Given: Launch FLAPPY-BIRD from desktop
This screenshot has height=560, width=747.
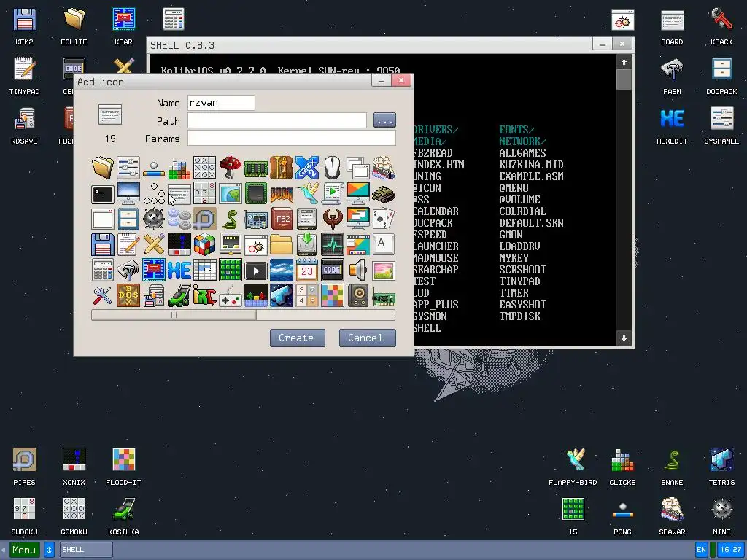Looking at the screenshot, I should click(573, 467).
